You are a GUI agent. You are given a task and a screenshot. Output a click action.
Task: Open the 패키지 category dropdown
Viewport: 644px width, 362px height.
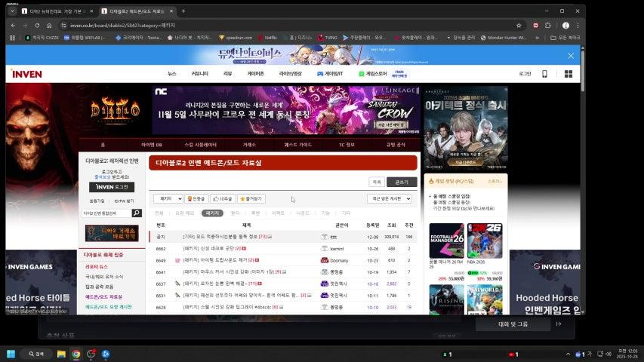coord(168,198)
